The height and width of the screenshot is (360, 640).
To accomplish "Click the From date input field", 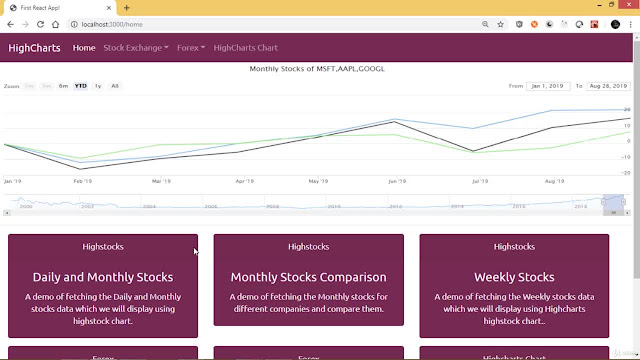I will point(548,86).
